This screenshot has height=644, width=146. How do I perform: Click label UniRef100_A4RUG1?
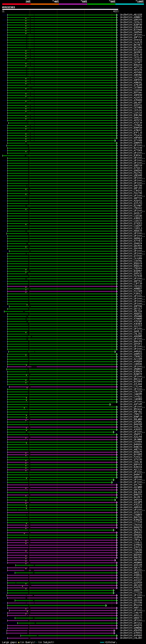[131, 352]
